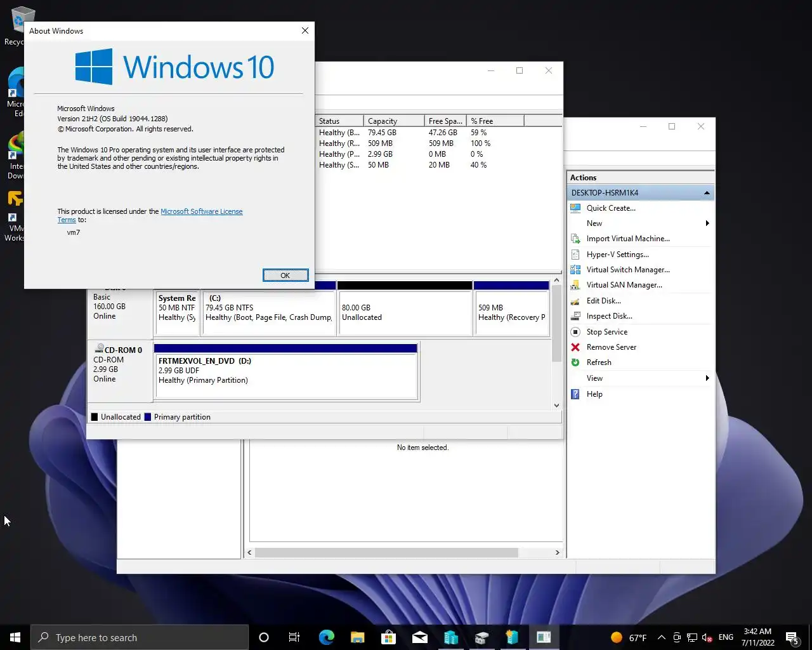Click Hyper-V horizontal scrollbar left arrow
This screenshot has height=650, width=812.
click(x=249, y=553)
